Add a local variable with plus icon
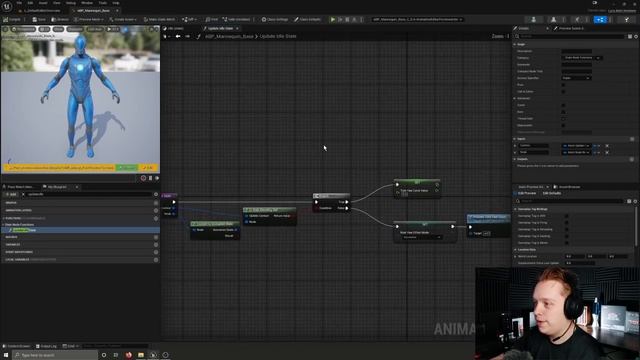The height and width of the screenshot is (360, 640). point(156,260)
